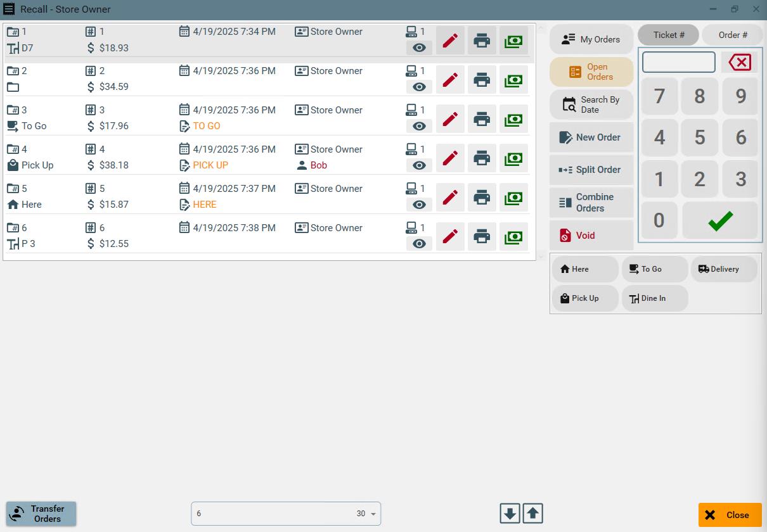The image size is (767, 532).
Task: Select the amount $18.93
Action: click(x=114, y=47)
